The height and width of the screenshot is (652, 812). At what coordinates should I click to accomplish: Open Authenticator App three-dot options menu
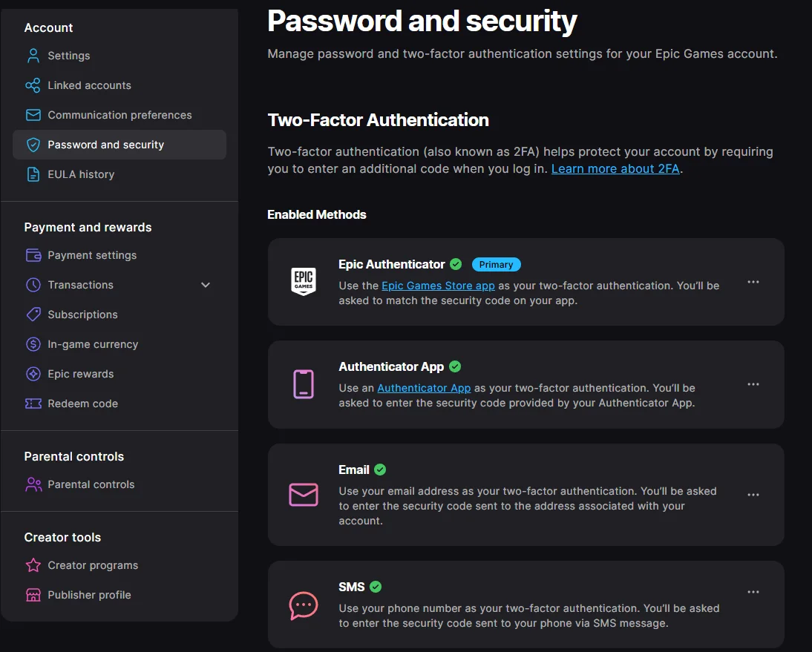[753, 384]
